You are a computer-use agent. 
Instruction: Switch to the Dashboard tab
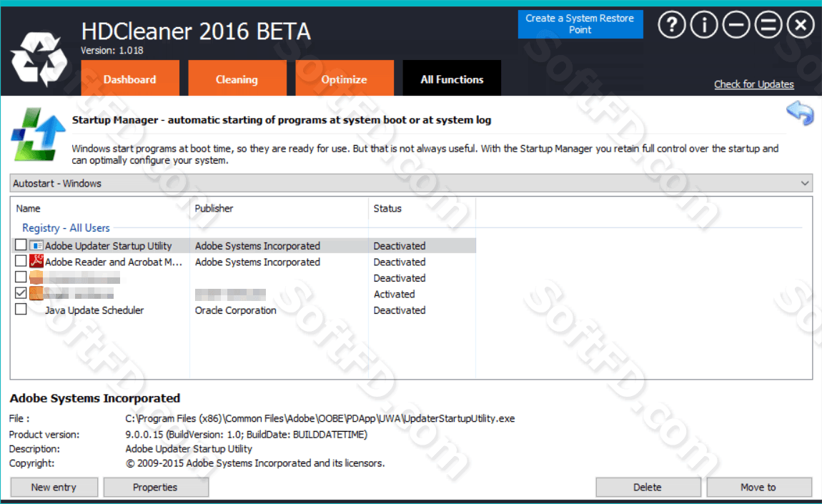(x=130, y=79)
